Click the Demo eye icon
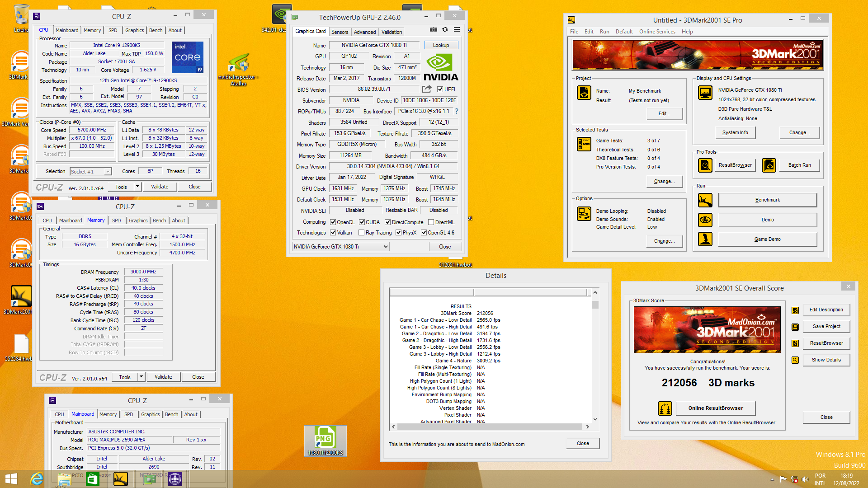 [705, 220]
